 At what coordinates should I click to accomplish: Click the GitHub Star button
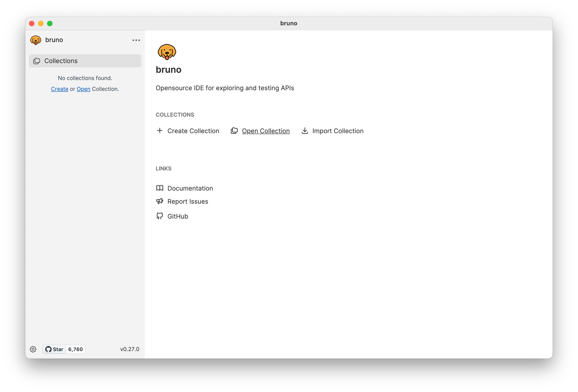(54, 349)
